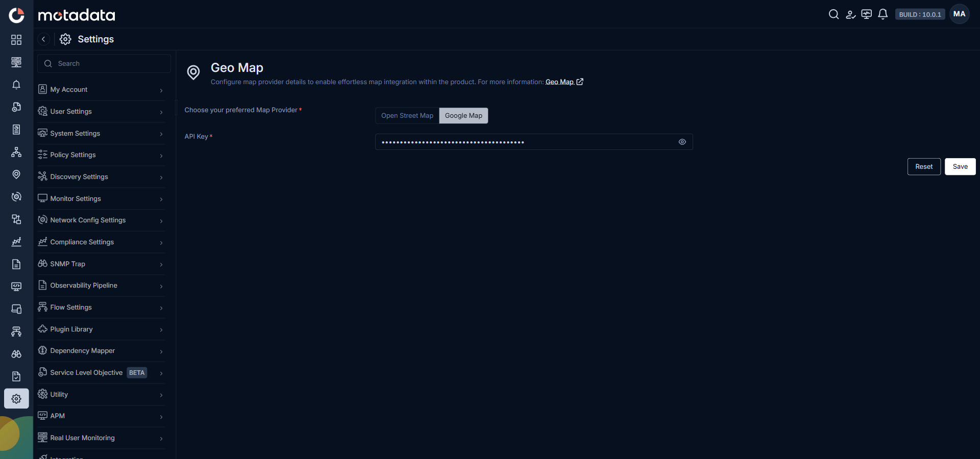Select the settings gear in left rail
Screen dimensions: 980x459
point(16,399)
